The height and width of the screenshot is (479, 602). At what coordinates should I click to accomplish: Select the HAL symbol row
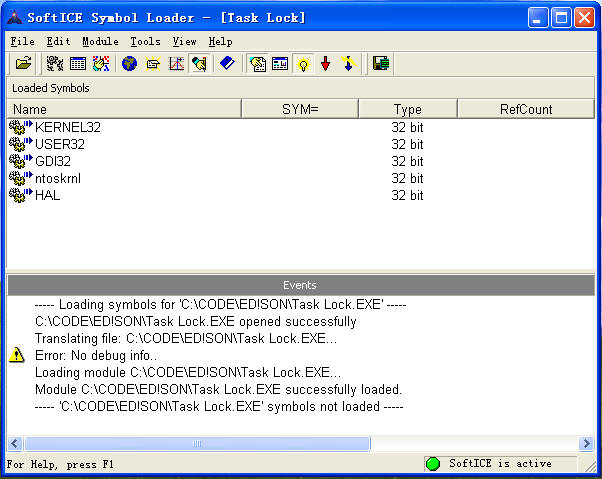coord(301,195)
